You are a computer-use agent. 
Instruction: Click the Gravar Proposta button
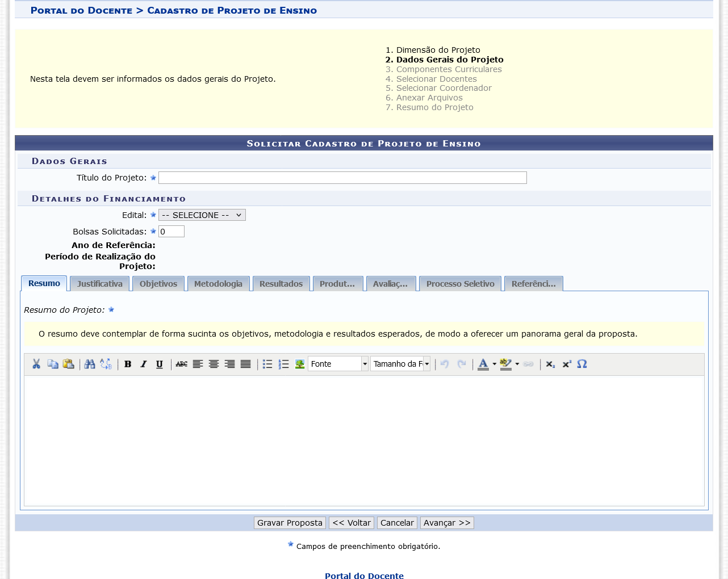290,523
